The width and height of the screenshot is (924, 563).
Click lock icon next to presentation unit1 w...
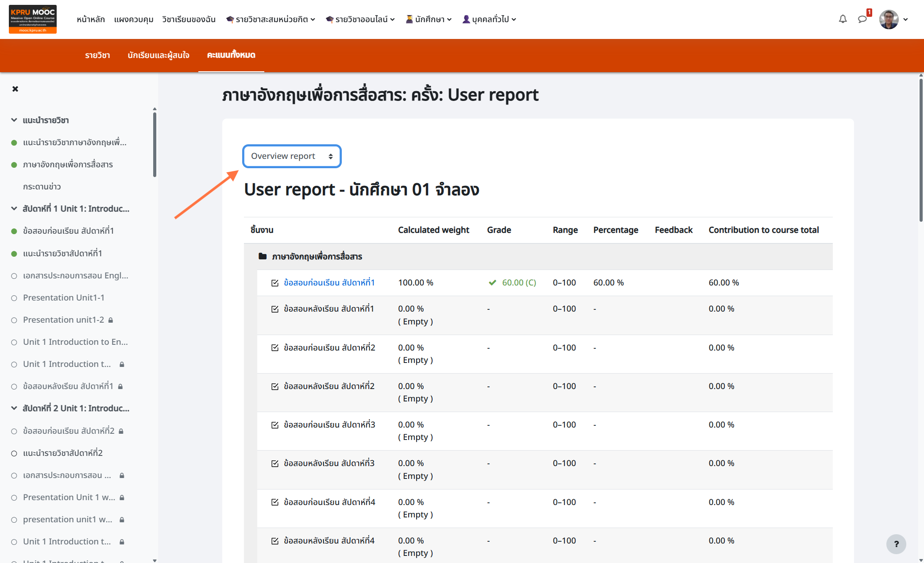122,520
